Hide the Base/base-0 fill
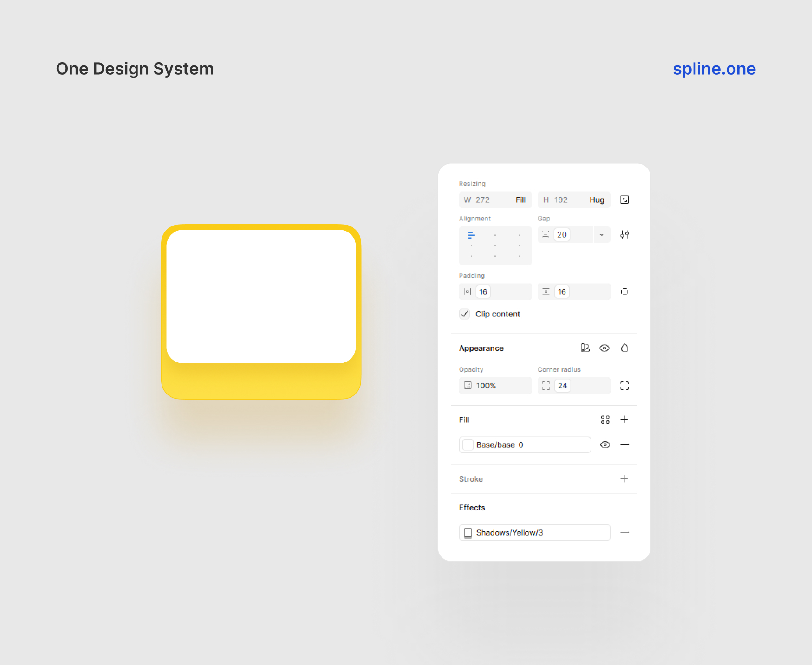812x665 pixels. click(x=605, y=445)
